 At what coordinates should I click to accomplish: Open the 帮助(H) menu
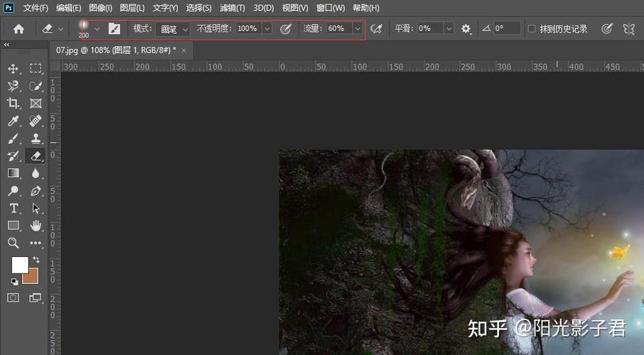point(366,8)
